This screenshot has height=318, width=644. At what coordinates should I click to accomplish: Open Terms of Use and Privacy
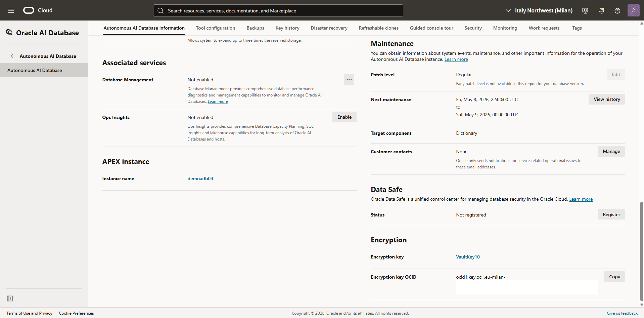click(29, 313)
